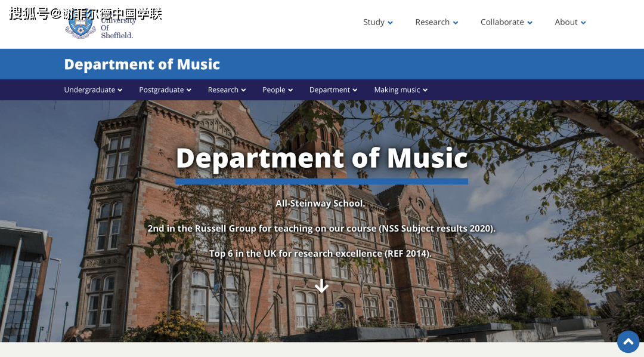
Task: Expand the Collaborate dropdown
Action: [x=530, y=22]
